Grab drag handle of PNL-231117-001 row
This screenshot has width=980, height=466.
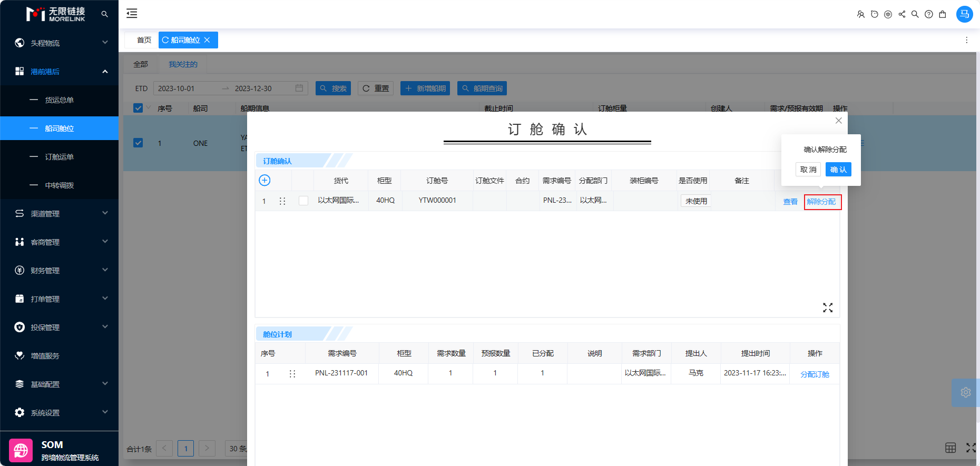(x=292, y=374)
